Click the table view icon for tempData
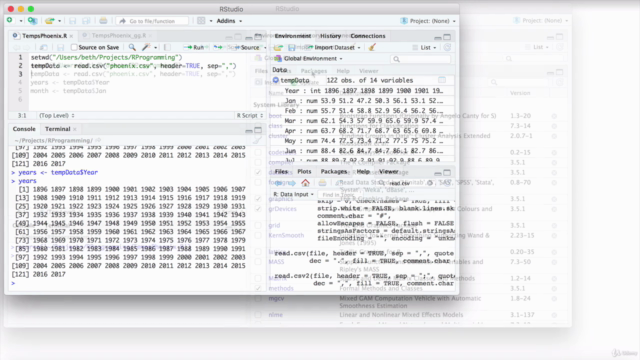Screen dimensions: 640x360 pyautogui.click(x=442, y=80)
